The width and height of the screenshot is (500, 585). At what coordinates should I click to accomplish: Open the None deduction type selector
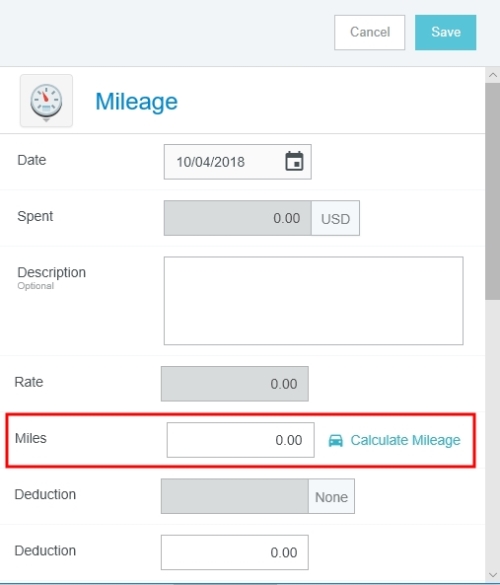tap(331, 497)
